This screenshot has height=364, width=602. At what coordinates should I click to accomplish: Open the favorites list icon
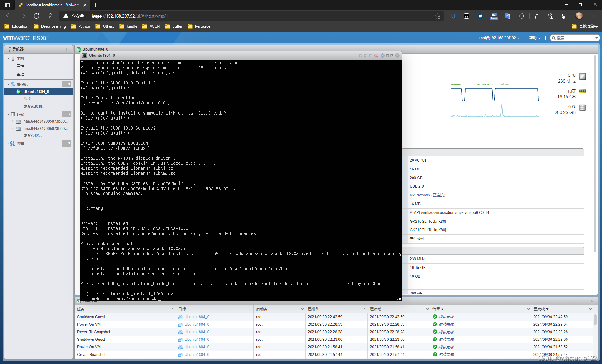(537, 16)
